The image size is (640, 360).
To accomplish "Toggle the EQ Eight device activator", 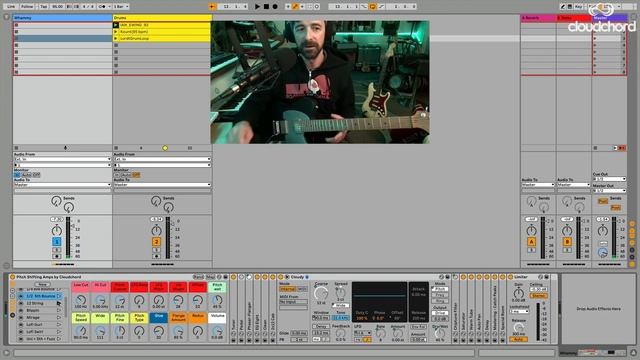I will [257, 277].
